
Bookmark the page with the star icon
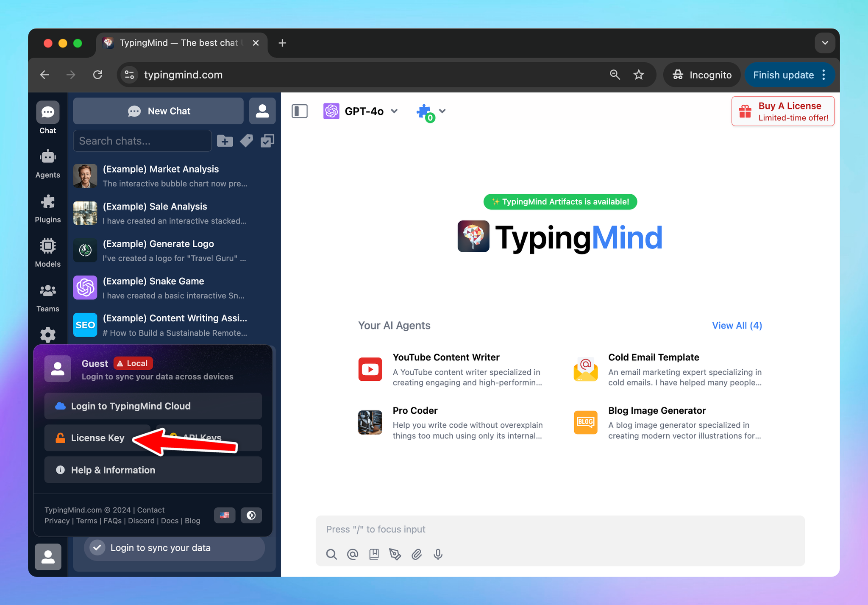[639, 75]
